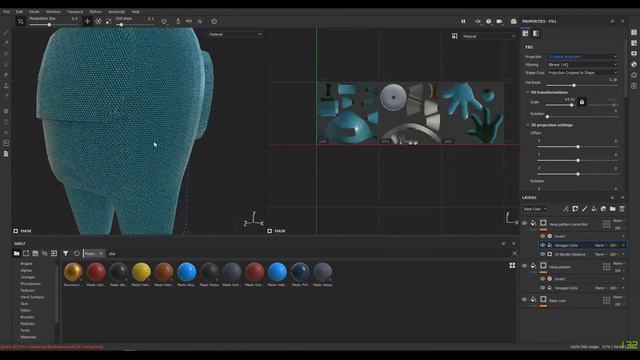640x360 pixels.
Task: Click the pause rendering icon
Action: pos(463,21)
